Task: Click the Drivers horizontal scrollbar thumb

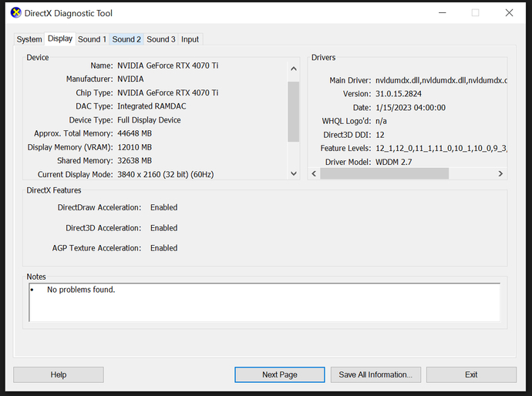Action: click(385, 174)
